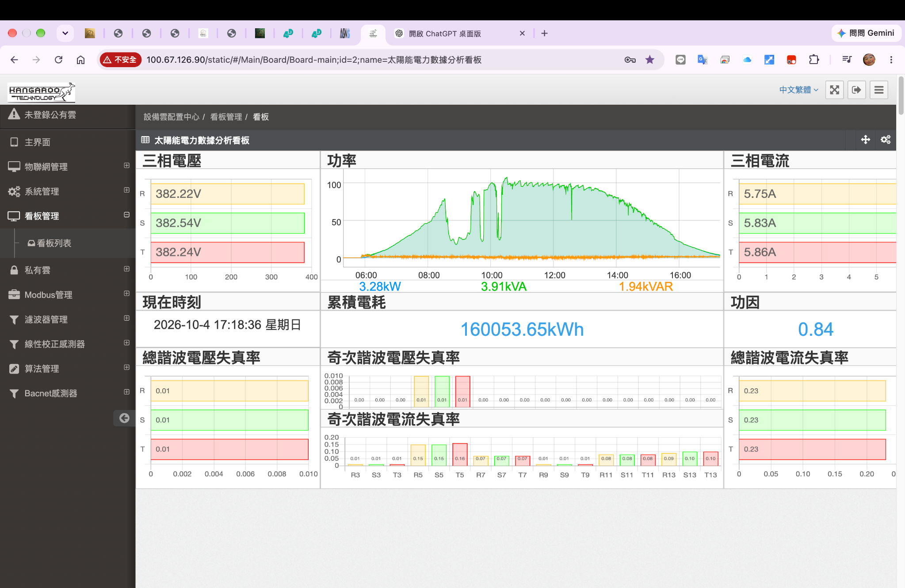Viewport: 905px width, 588px height.
Task: Bookmark page with star icon
Action: (x=649, y=60)
